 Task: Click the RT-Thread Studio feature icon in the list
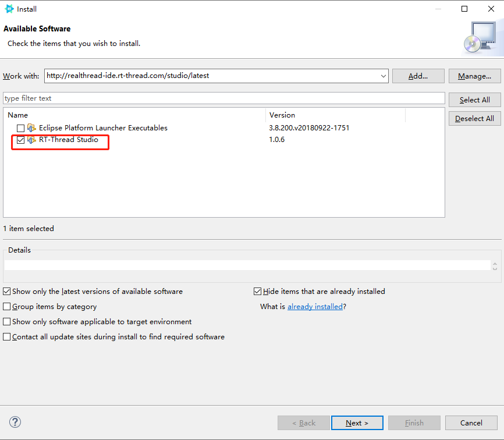(x=31, y=140)
